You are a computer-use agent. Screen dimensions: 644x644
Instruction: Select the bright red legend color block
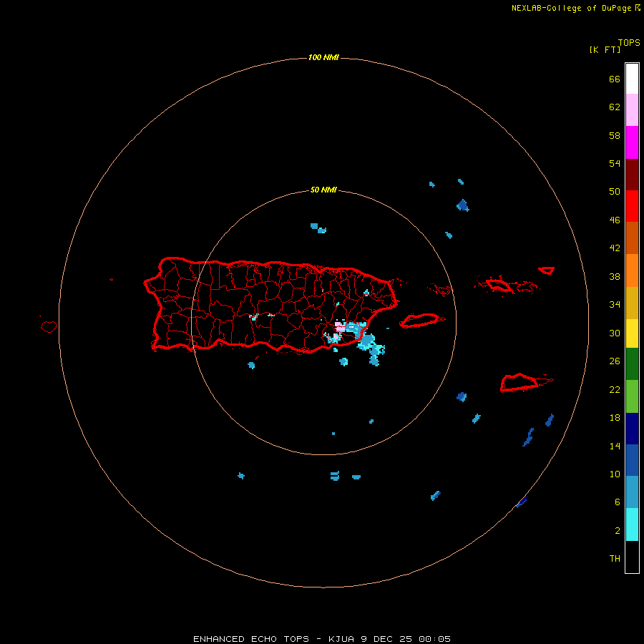632,206
